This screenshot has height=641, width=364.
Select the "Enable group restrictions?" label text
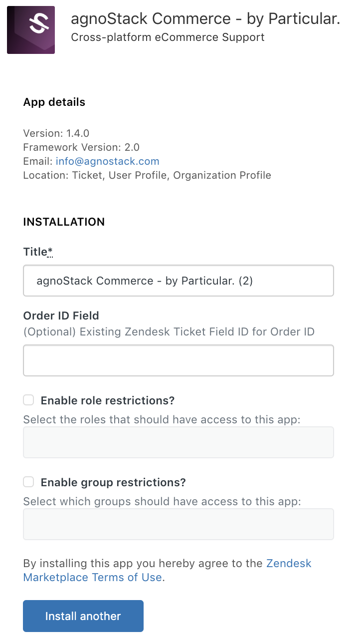(113, 482)
